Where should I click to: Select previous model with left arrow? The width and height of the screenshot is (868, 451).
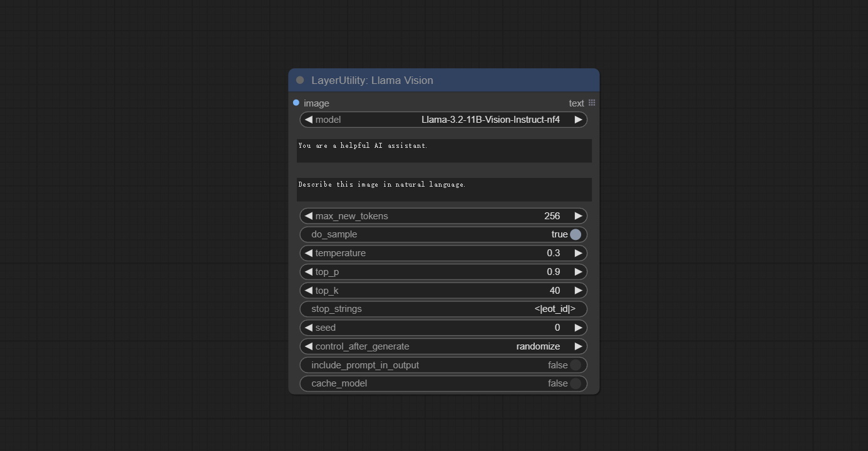pyautogui.click(x=308, y=120)
